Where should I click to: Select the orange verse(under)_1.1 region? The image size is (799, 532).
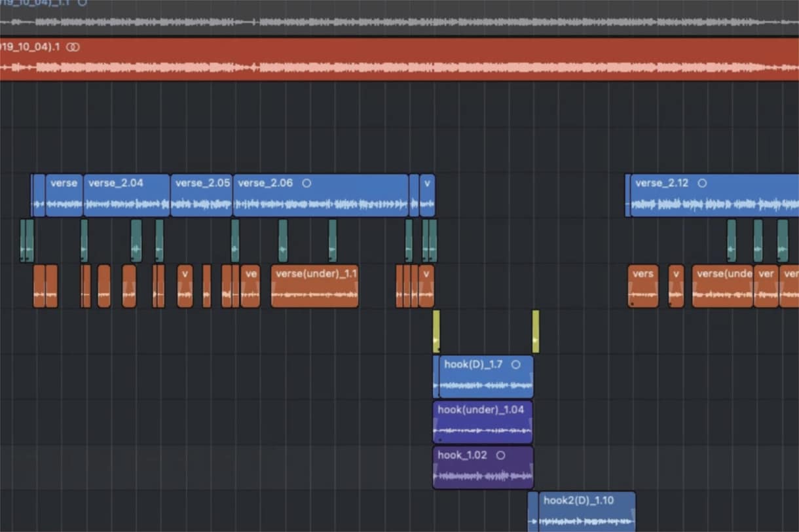point(314,286)
